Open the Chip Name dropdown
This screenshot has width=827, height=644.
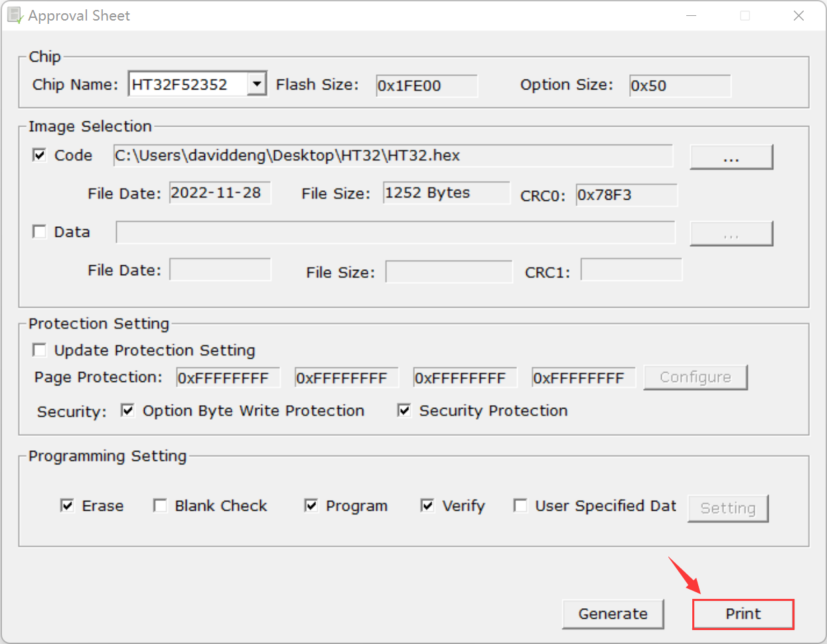click(x=257, y=84)
